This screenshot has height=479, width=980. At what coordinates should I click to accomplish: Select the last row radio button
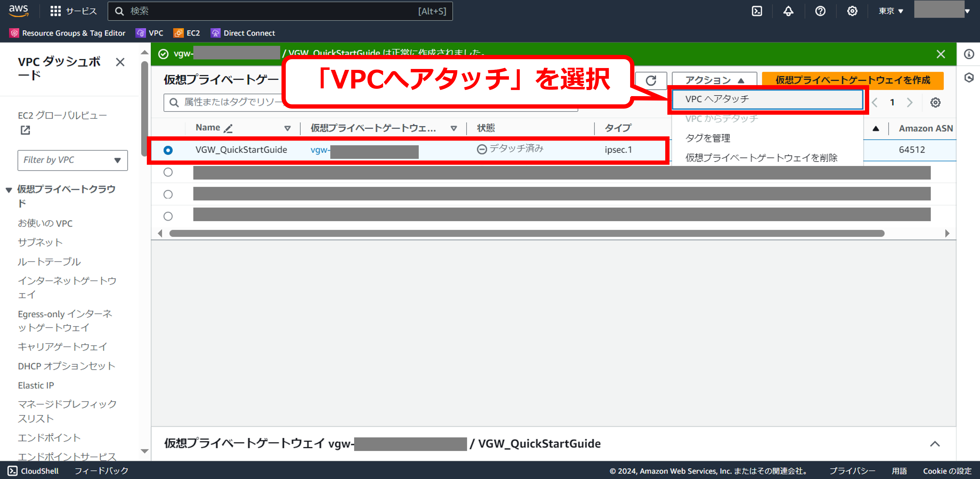click(168, 216)
